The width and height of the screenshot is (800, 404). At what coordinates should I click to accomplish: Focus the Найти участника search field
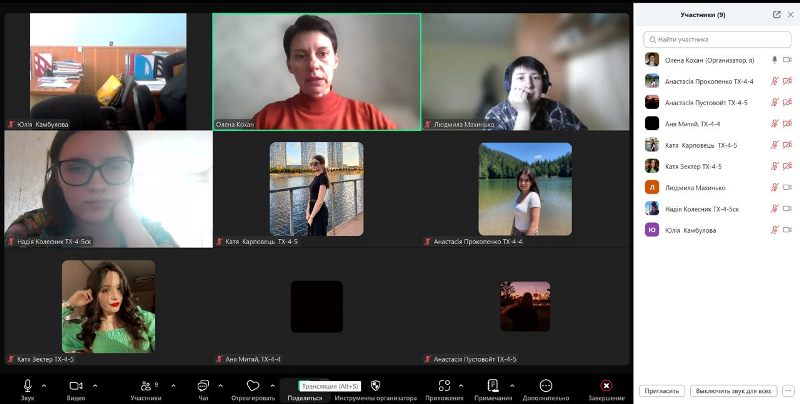(x=717, y=39)
